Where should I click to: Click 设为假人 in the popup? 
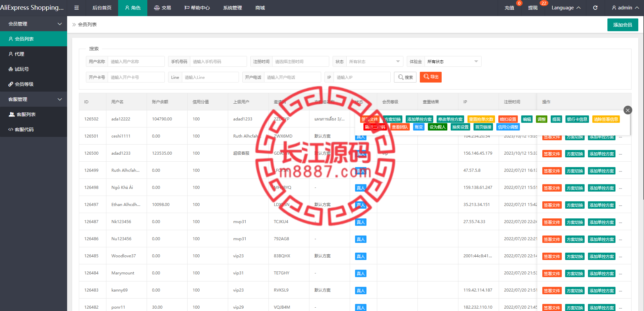coord(438,127)
